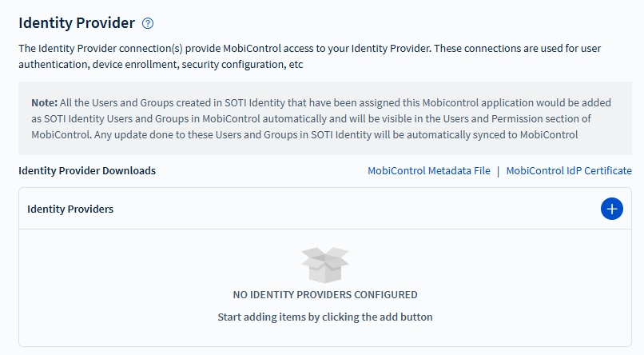
Task: Click the bold Note: label
Action: (44, 103)
